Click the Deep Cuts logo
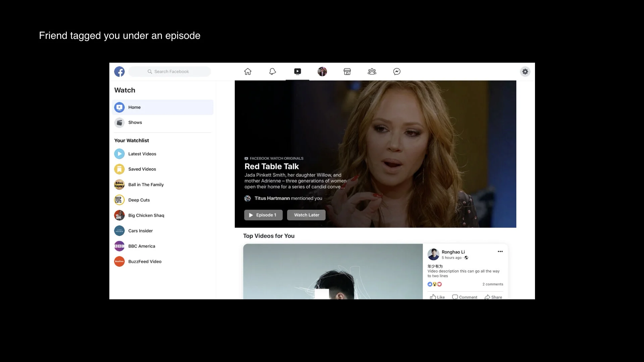 click(x=119, y=200)
